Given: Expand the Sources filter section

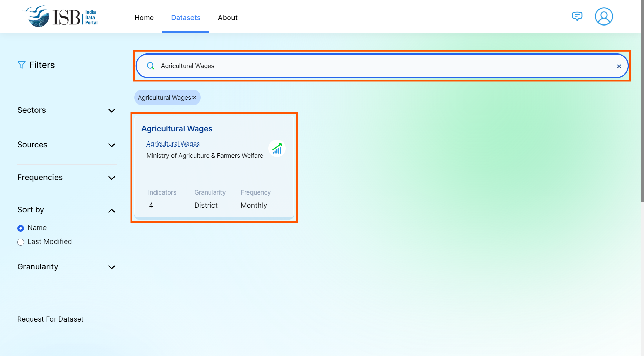Looking at the screenshot, I should click(x=111, y=145).
